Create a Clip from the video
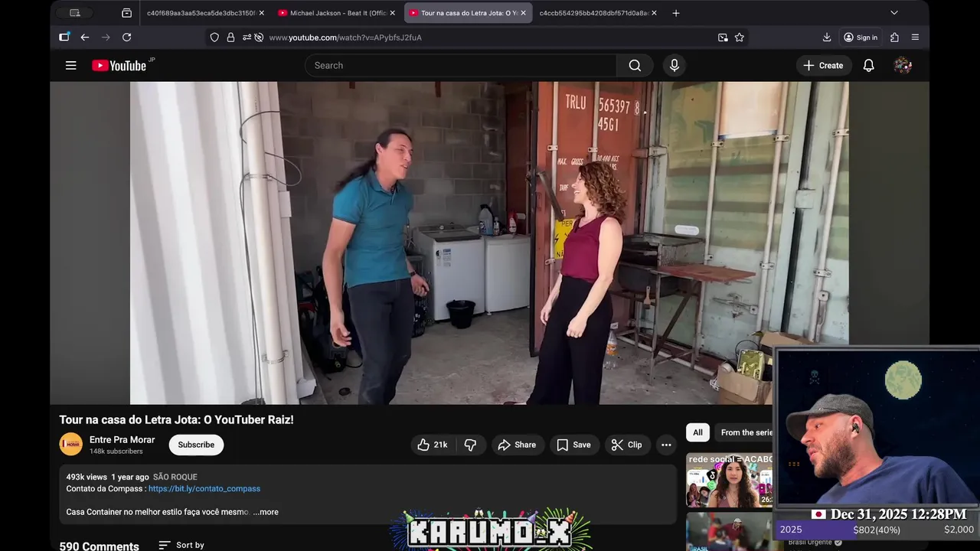 tap(626, 445)
